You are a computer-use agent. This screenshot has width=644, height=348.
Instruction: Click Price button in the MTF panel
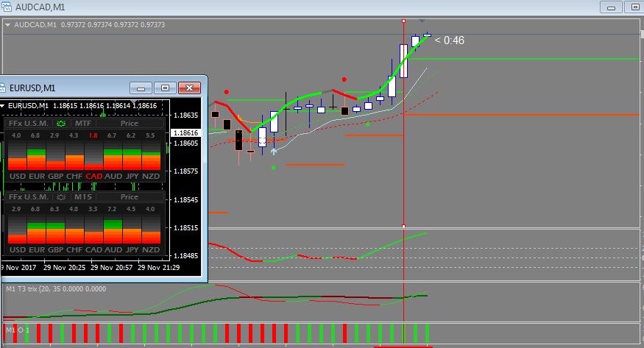(x=130, y=123)
